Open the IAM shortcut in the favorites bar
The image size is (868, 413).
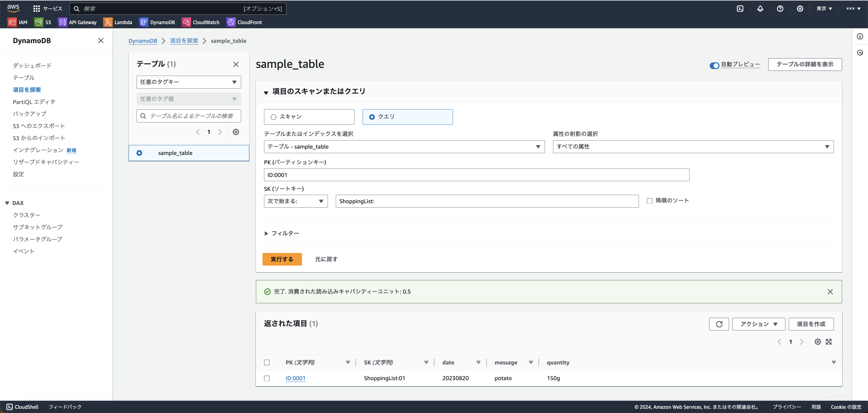17,22
